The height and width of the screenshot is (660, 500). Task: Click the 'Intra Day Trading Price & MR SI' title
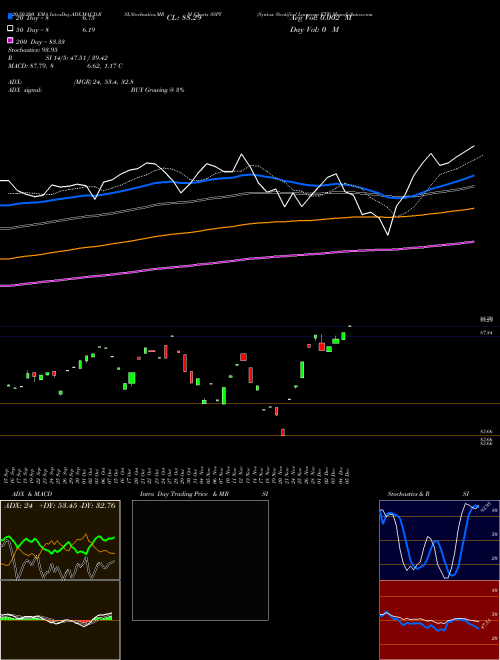point(204,494)
